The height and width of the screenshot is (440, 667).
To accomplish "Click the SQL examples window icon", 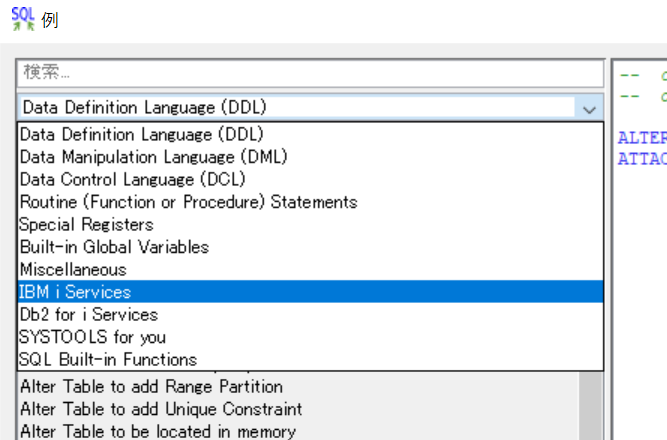I will (x=23, y=19).
